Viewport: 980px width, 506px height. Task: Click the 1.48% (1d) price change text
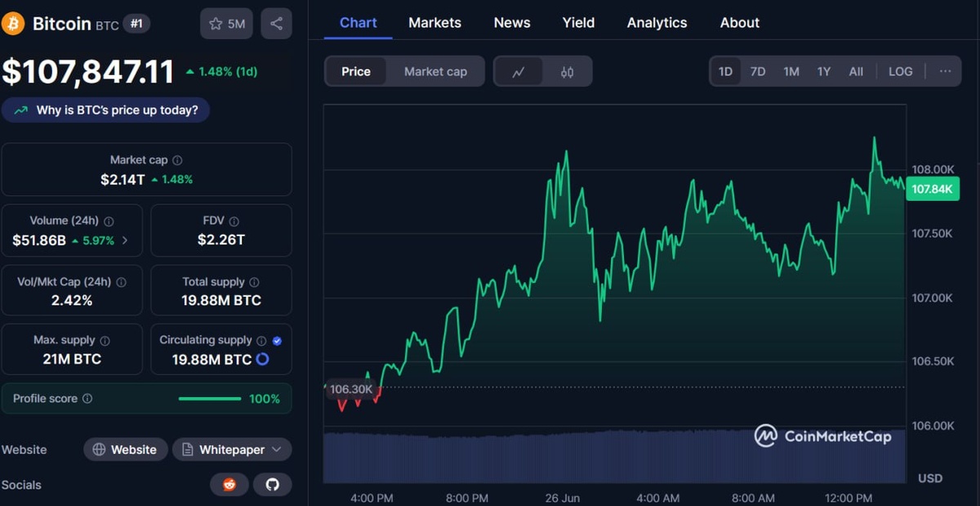point(228,72)
